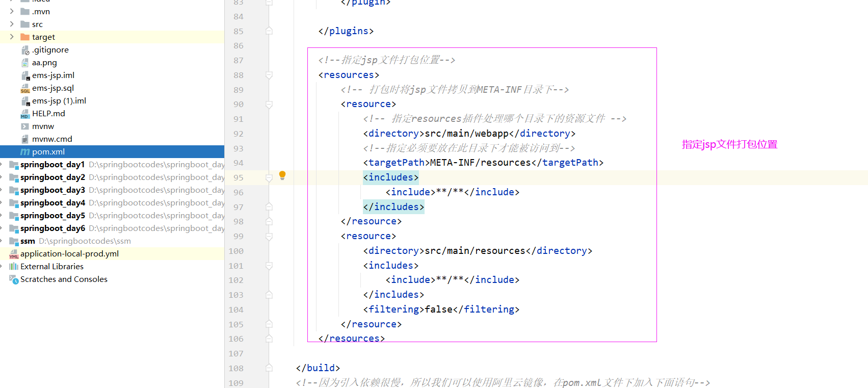Image resolution: width=868 pixels, height=388 pixels.
Task: Click the mvnw.cmd file icon
Action: [25, 139]
